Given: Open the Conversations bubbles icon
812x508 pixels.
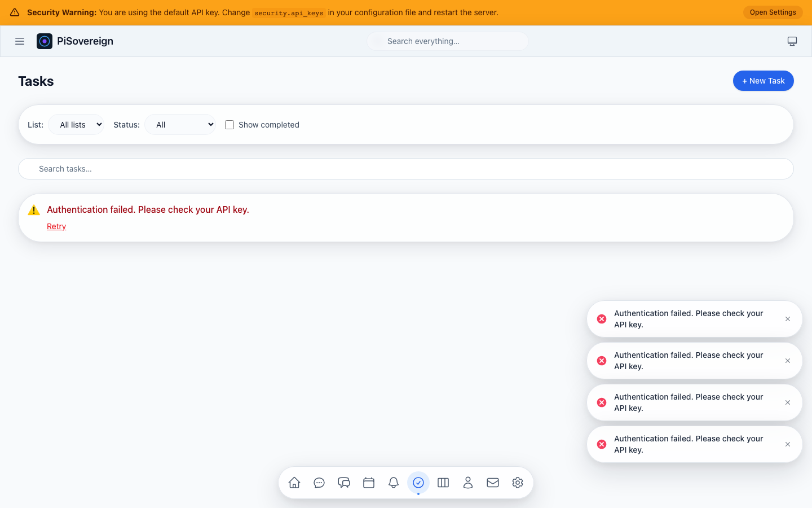Looking at the screenshot, I should 344,483.
